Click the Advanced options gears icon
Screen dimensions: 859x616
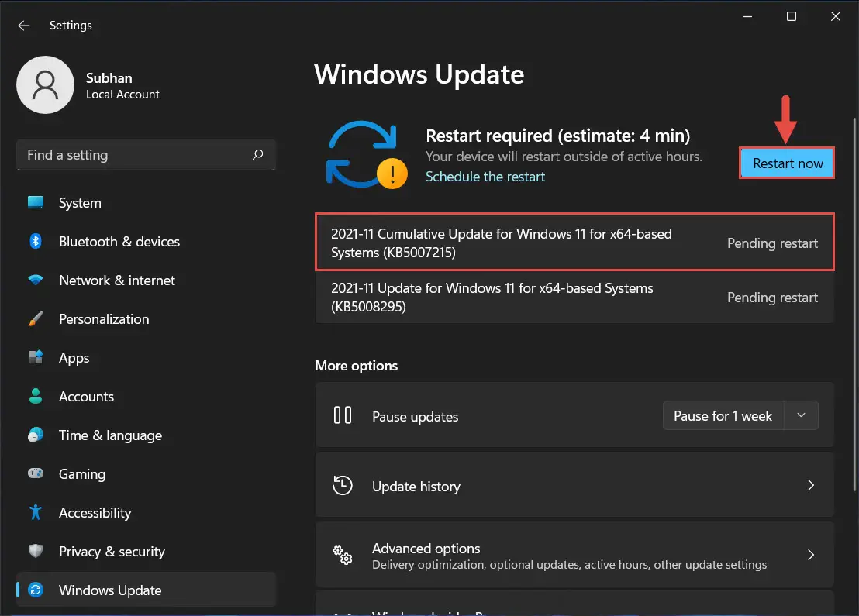coord(343,556)
